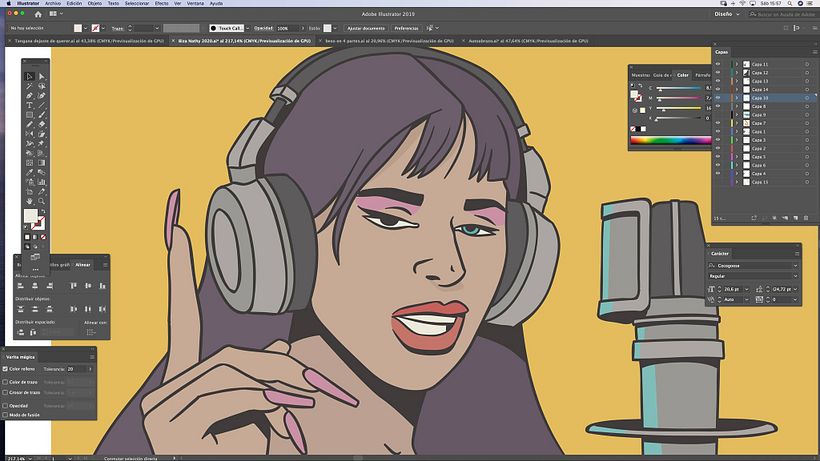Pick the Type tool

pos(29,105)
